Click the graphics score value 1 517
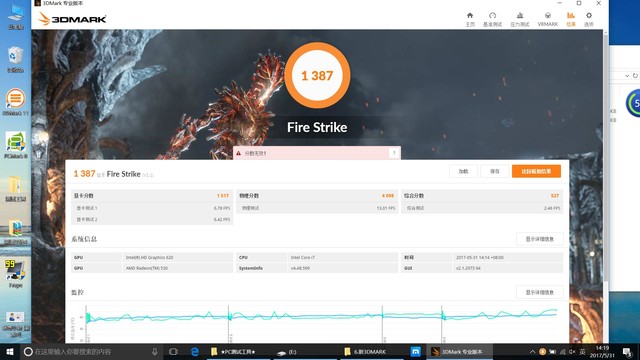This screenshot has height=360, width=640. [223, 196]
